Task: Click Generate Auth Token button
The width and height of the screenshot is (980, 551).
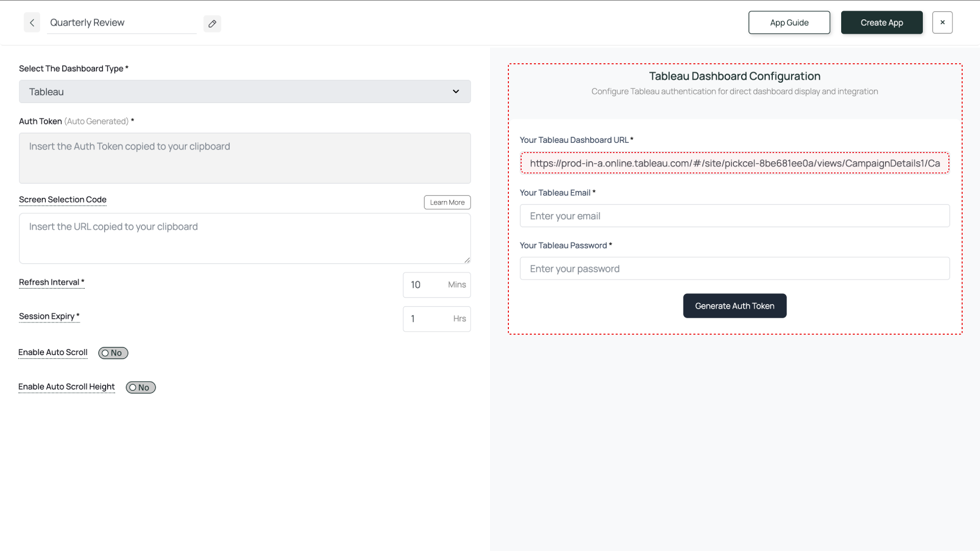Action: tap(734, 306)
